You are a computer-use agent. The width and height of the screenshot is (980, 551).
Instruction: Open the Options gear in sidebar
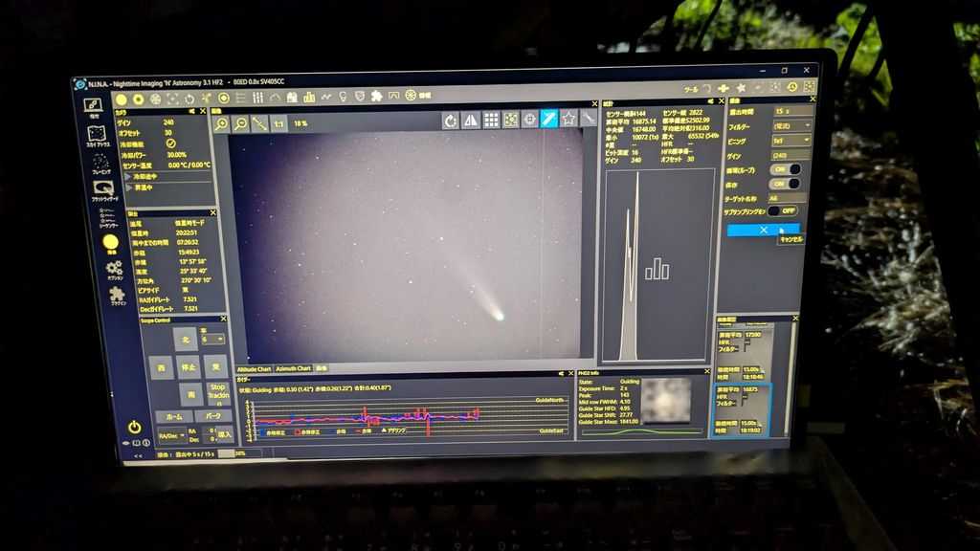coord(114,269)
